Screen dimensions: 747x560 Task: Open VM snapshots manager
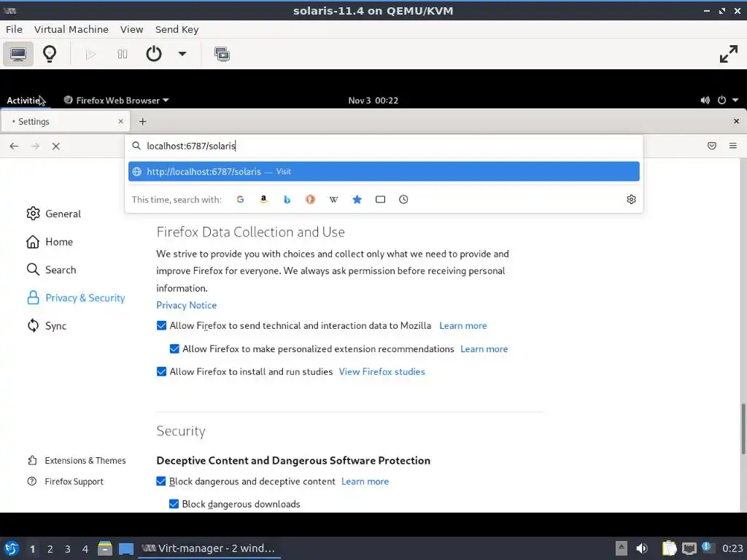tap(222, 54)
